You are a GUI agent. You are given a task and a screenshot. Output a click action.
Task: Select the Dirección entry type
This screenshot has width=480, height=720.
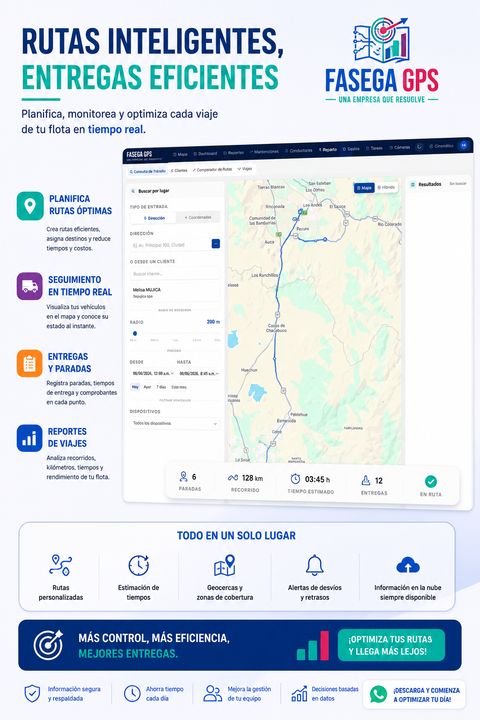tap(154, 218)
